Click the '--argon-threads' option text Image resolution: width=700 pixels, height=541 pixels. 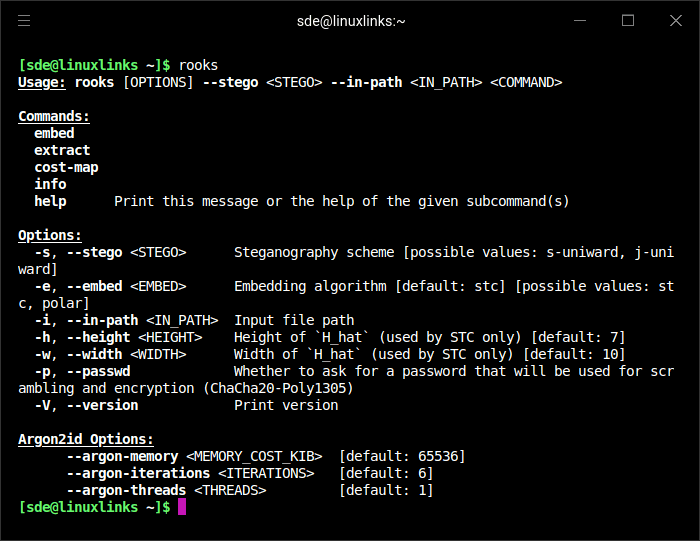click(126, 490)
